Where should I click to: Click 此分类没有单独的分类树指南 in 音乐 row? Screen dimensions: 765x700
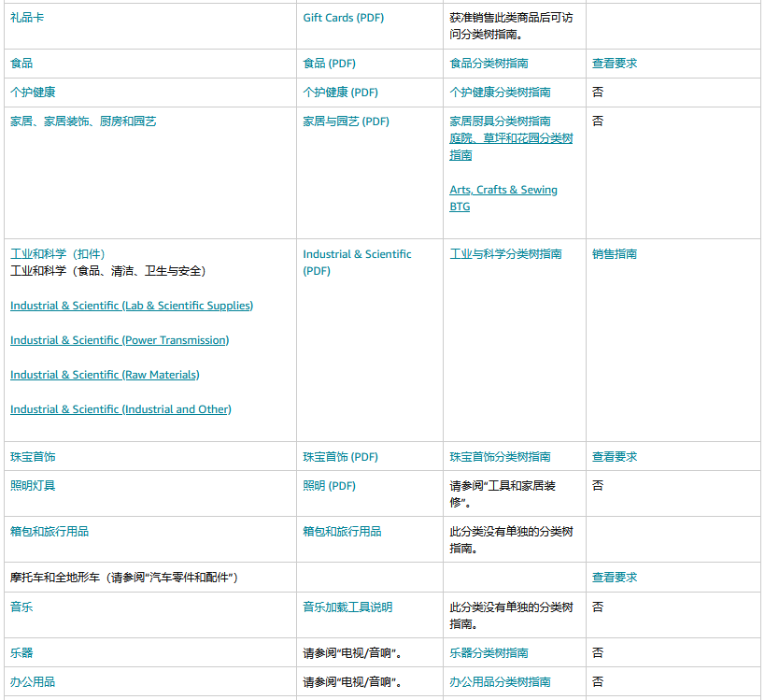click(x=511, y=616)
